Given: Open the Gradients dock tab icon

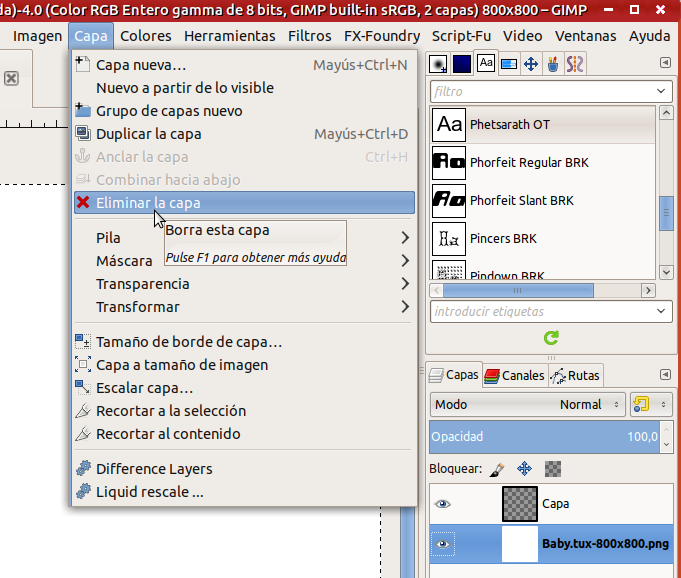Looking at the screenshot, I should click(509, 64).
